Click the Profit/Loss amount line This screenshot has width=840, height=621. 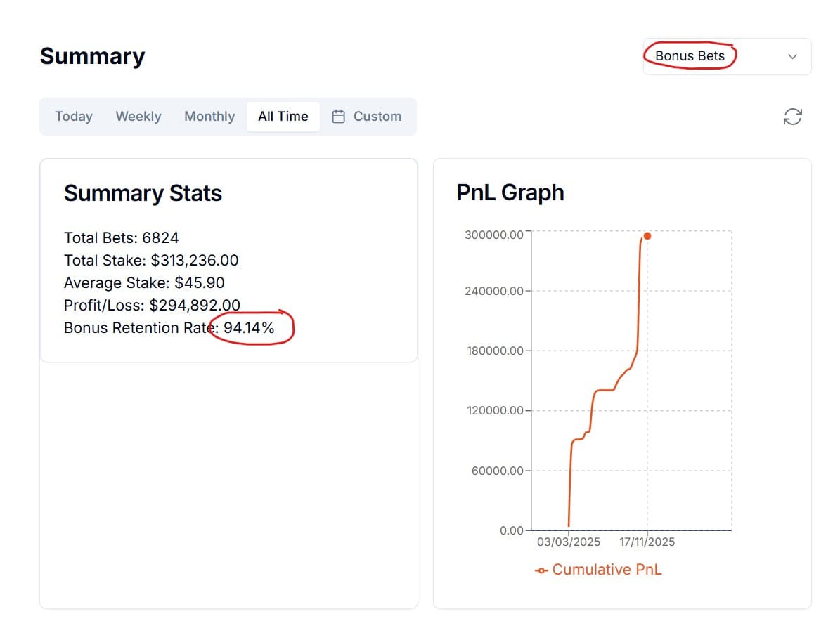pos(152,306)
